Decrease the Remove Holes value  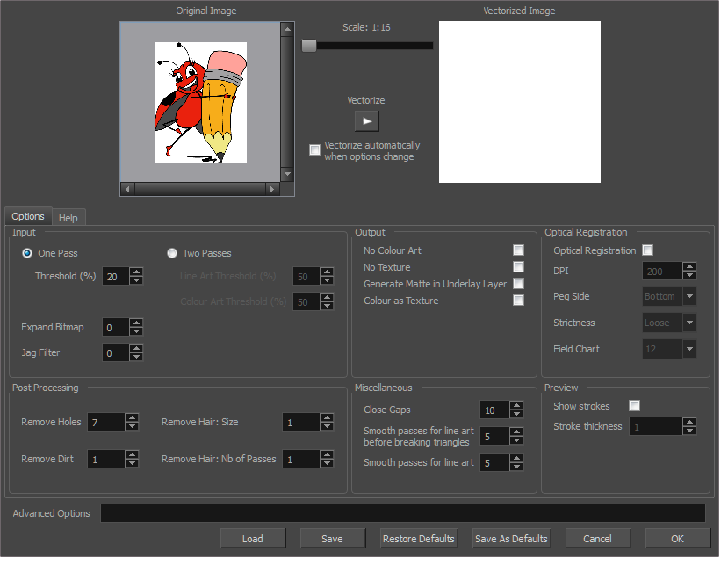132,427
